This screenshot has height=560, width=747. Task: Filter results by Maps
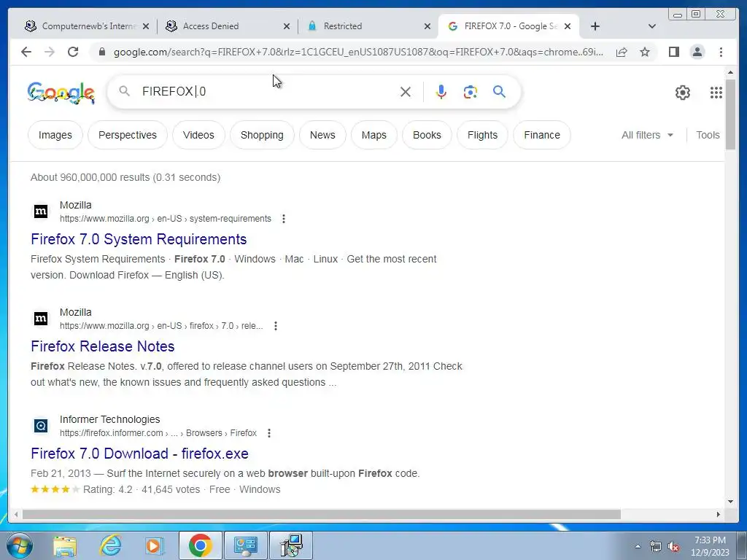click(374, 135)
